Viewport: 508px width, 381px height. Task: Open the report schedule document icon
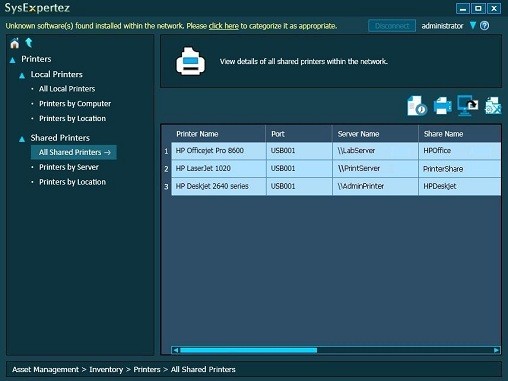point(417,106)
